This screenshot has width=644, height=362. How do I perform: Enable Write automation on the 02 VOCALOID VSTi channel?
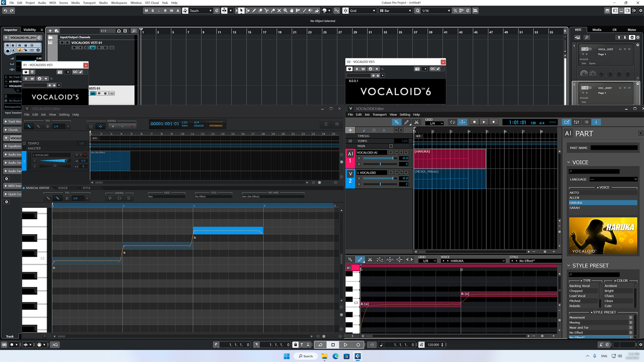[363, 69]
